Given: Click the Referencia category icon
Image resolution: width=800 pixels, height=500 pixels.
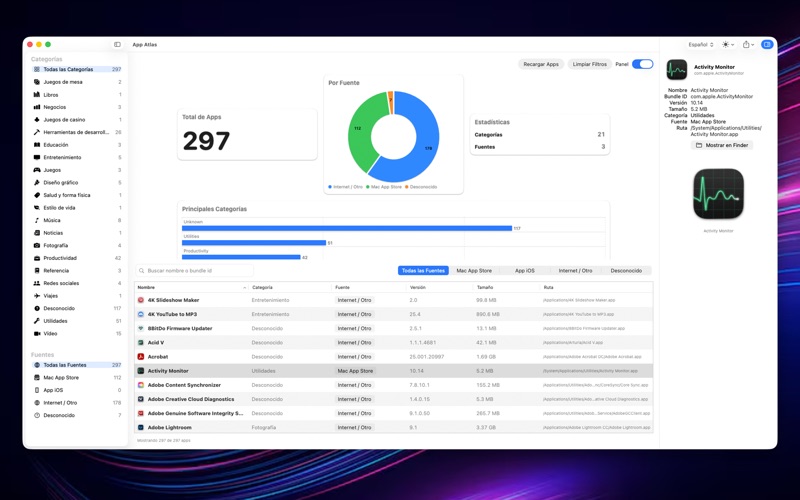Looking at the screenshot, I should click(37, 270).
